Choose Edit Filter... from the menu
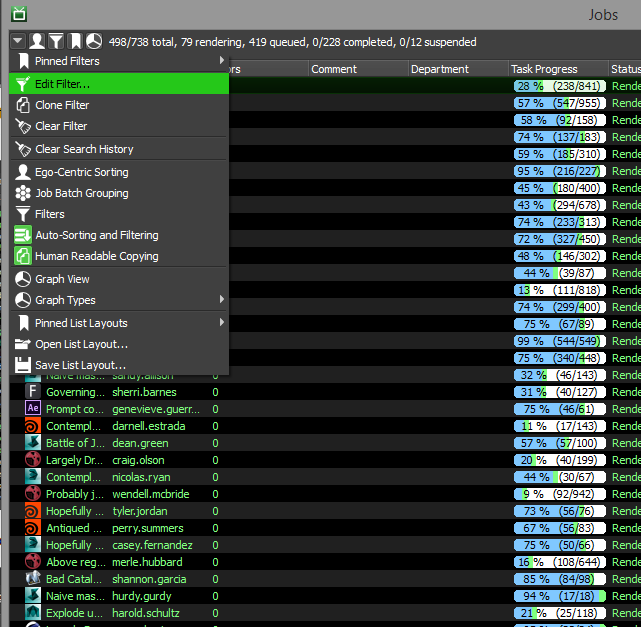Image resolution: width=641 pixels, height=627 pixels. (x=119, y=84)
